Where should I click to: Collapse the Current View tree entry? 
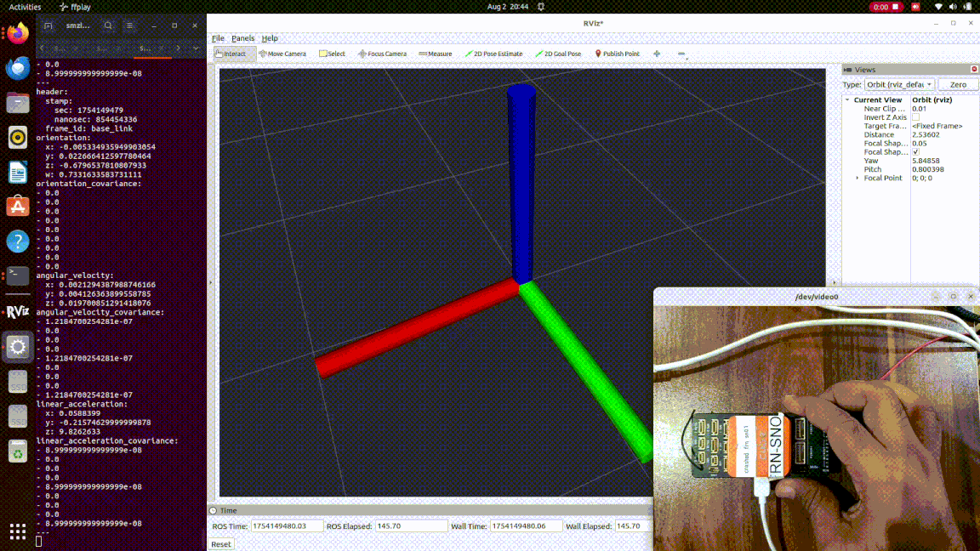(x=846, y=99)
